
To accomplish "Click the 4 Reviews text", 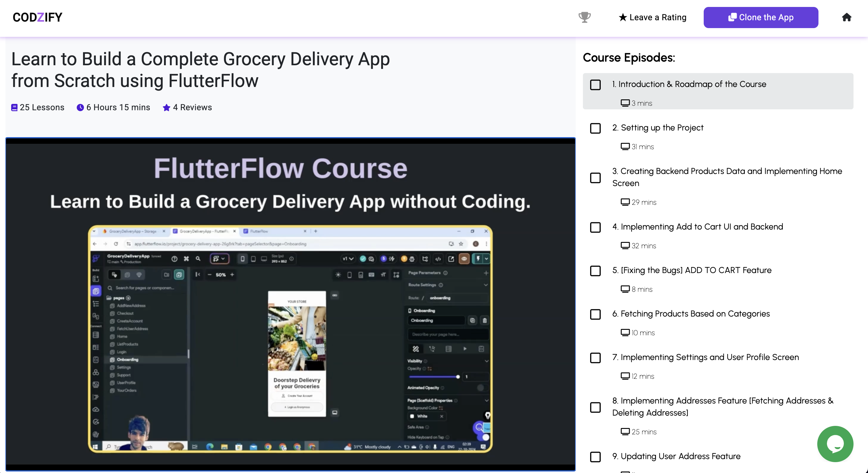I will coord(192,107).
